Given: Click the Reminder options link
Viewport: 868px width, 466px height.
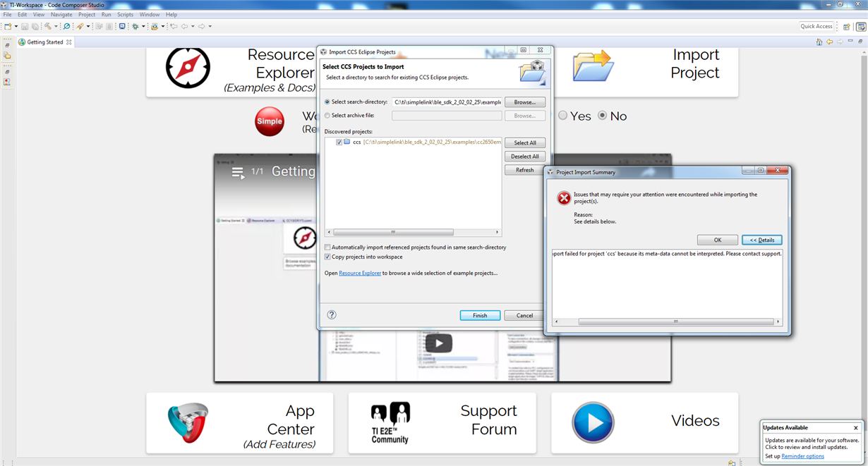Looking at the screenshot, I should (802, 456).
